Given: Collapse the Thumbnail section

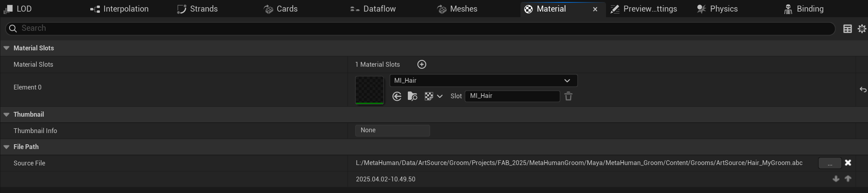Looking at the screenshot, I should click(6, 114).
